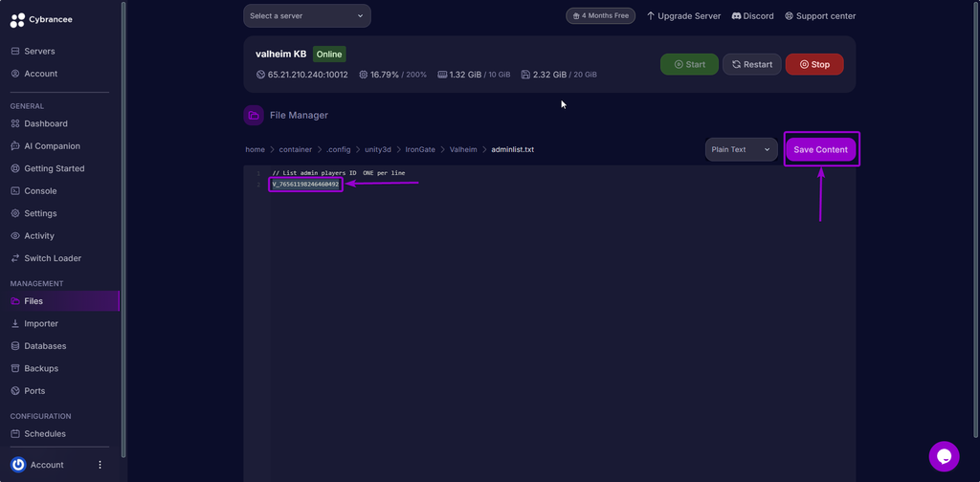Screen dimensions: 980x482
Task: Click the server address 65.21.210.240:10012
Action: 307,75
